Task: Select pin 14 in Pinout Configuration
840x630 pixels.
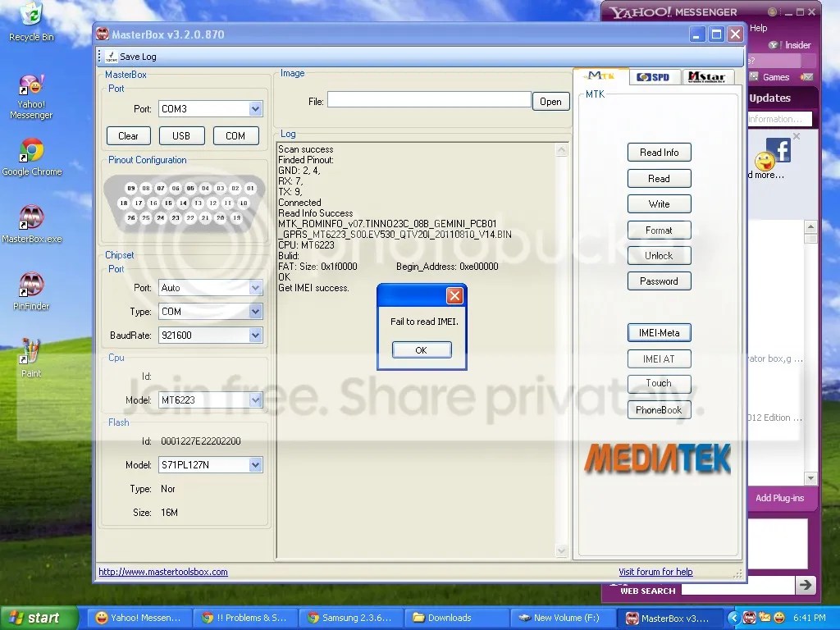Action: tap(183, 203)
